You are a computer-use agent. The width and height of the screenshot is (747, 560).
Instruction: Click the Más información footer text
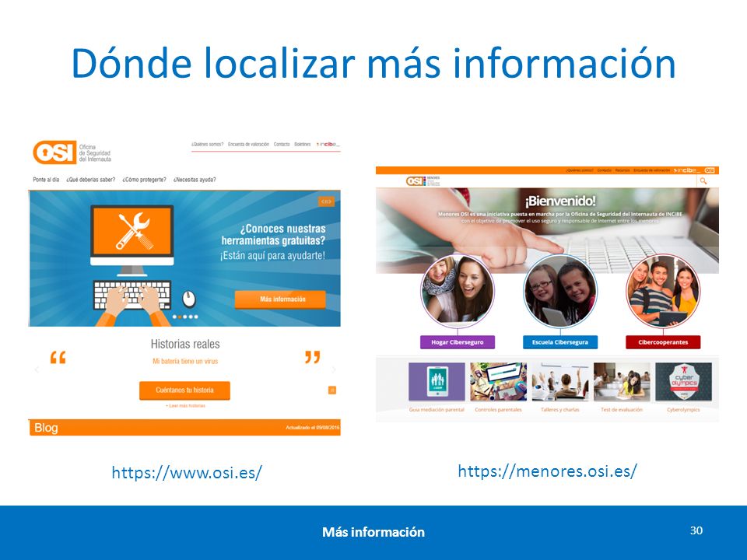(373, 532)
